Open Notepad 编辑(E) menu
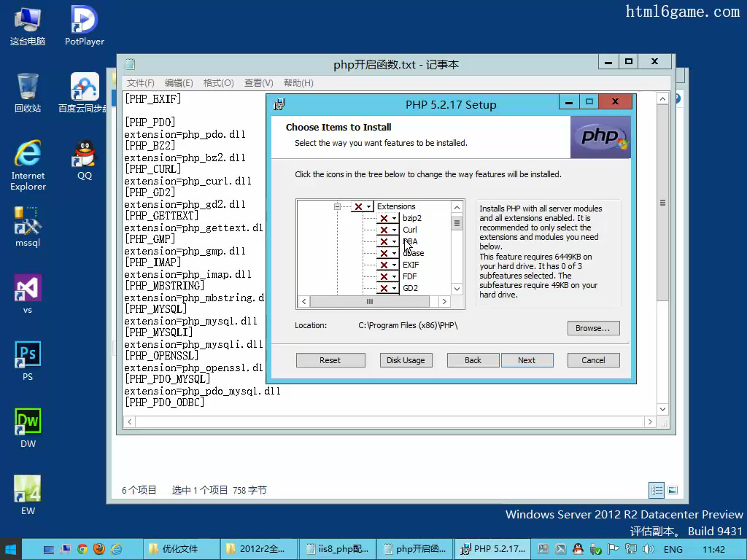Screen dimensions: 747x560 pos(179,83)
